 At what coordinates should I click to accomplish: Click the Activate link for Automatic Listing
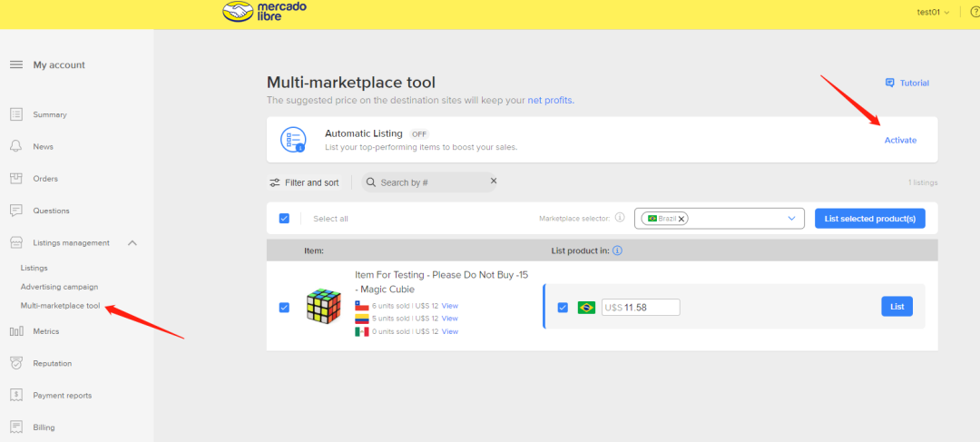[x=900, y=140]
